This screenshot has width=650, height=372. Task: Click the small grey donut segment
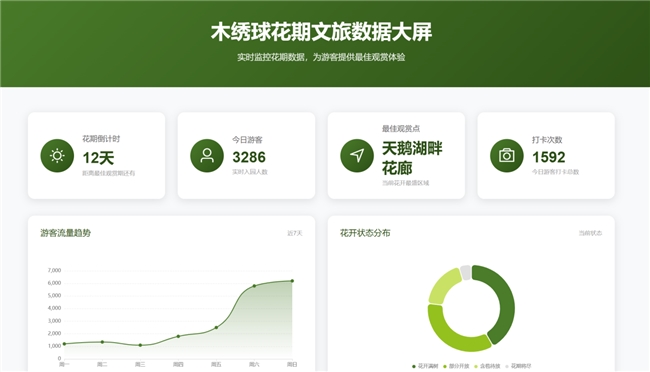click(x=466, y=272)
